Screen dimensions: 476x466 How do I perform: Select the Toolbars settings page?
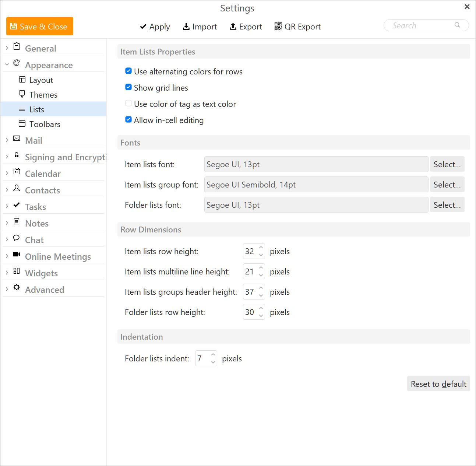(x=53, y=124)
